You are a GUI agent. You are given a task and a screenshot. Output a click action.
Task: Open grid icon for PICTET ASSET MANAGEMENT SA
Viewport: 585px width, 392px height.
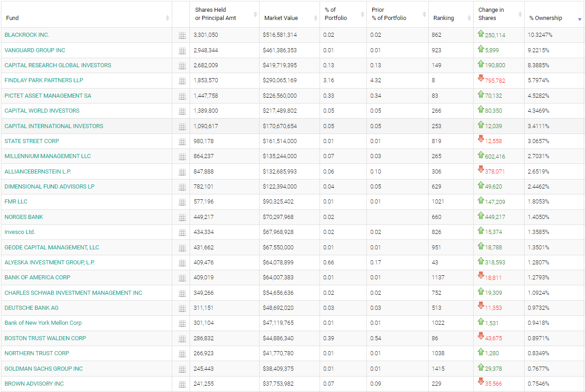182,96
